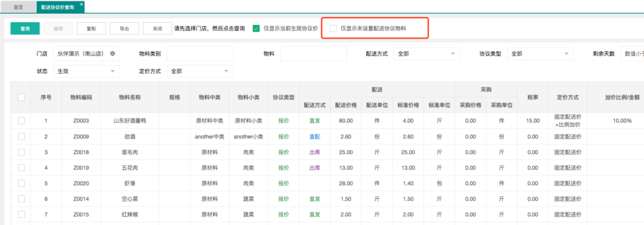Click sequence number 7
The width and height of the screenshot is (644, 225).
pos(46,214)
